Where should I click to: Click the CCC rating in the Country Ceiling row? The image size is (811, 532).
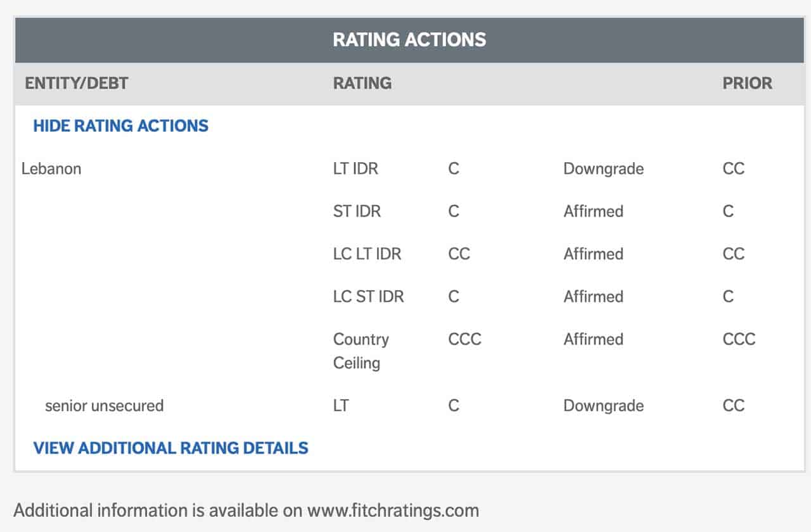tap(464, 339)
